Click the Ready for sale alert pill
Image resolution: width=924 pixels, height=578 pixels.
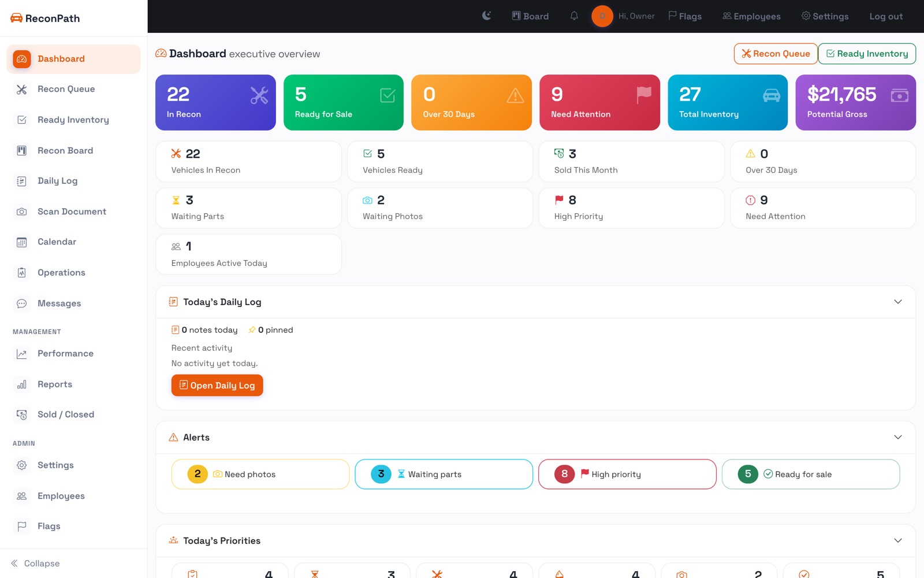point(811,474)
